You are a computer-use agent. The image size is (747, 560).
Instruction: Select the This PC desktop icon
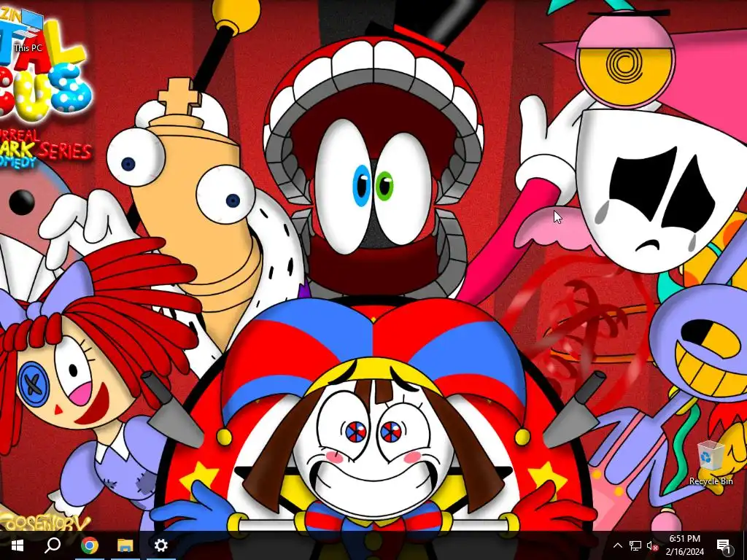tap(28, 29)
